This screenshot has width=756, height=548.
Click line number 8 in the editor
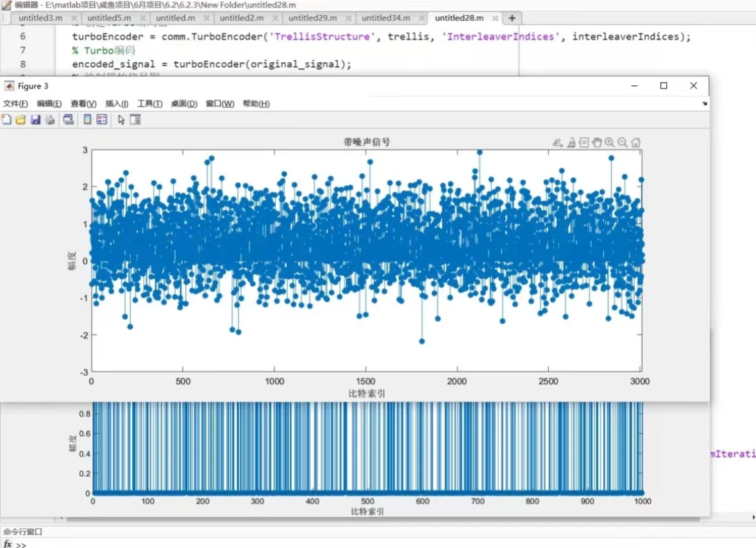[x=22, y=63]
